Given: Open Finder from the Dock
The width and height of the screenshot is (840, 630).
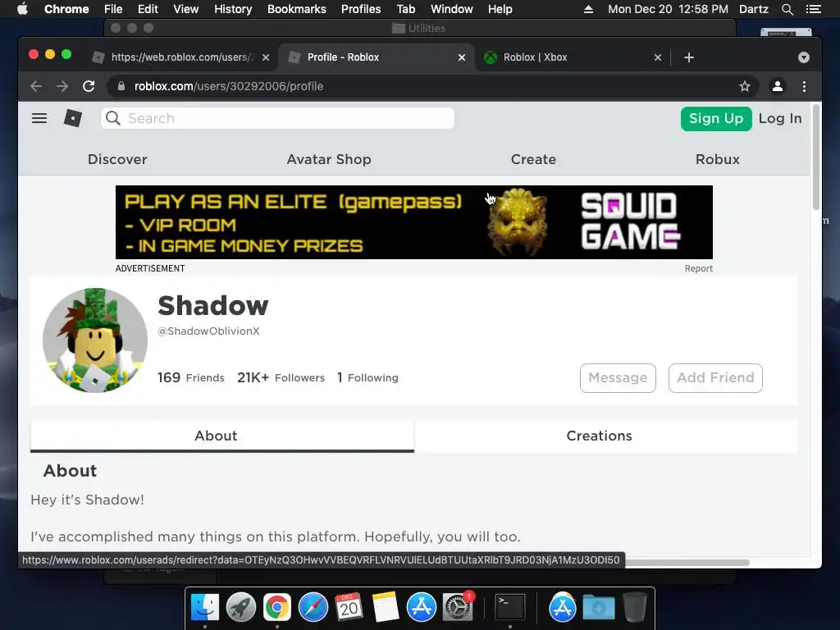Looking at the screenshot, I should (205, 607).
